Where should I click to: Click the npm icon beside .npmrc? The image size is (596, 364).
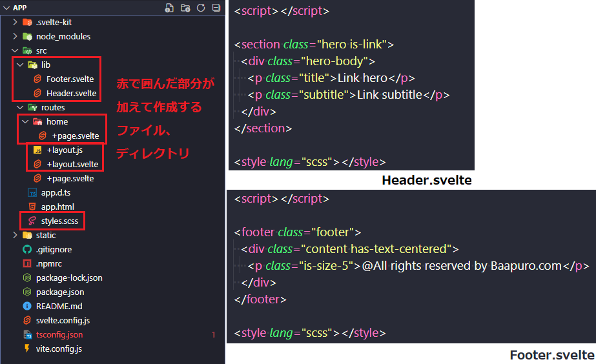click(27, 264)
